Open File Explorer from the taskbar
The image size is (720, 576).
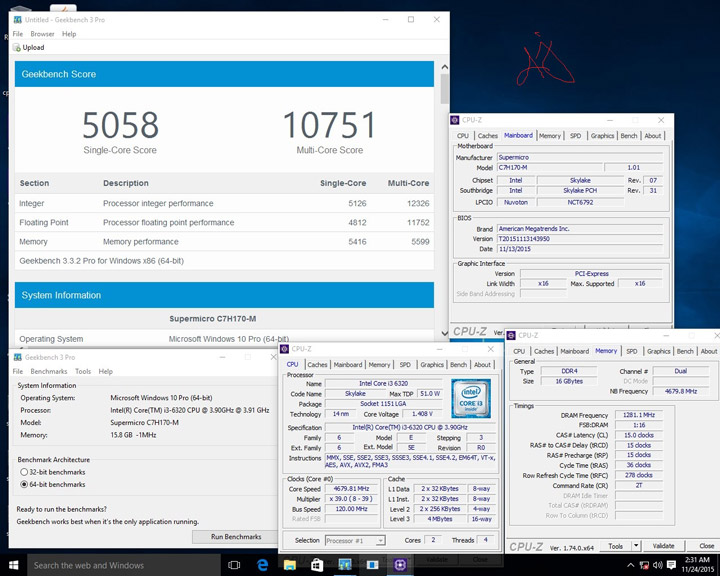(290, 565)
